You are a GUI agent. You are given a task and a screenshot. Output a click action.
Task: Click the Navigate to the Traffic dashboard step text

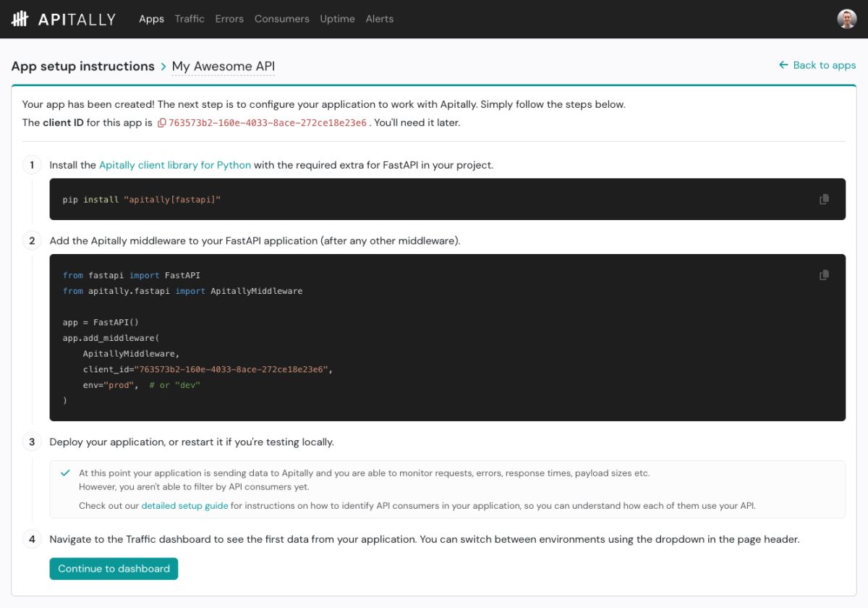point(424,539)
